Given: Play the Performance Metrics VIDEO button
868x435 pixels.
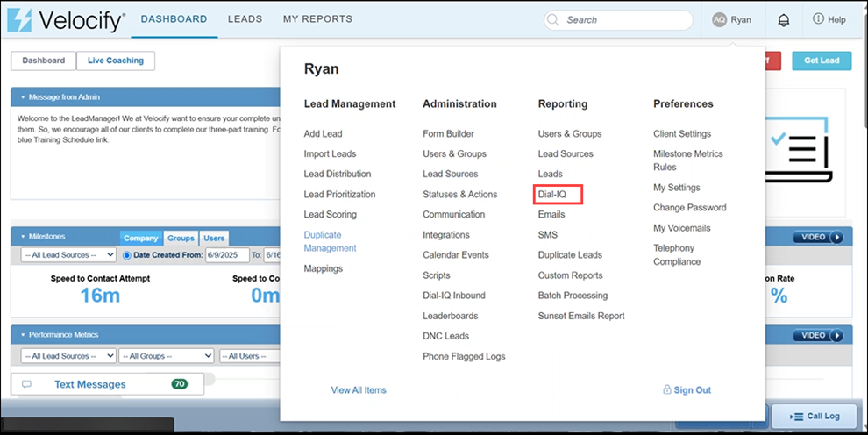Looking at the screenshot, I should (818, 335).
